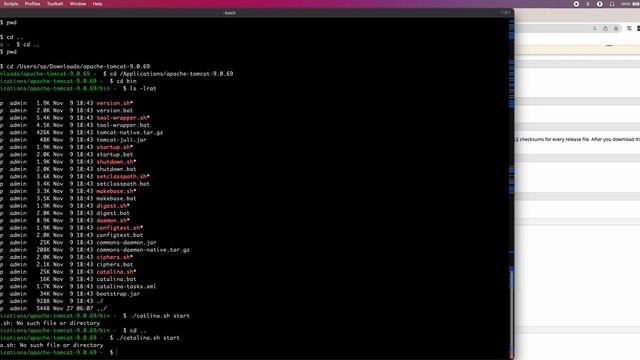Click the version.sh file entry
This screenshot has height=360, width=640.
tap(115, 103)
